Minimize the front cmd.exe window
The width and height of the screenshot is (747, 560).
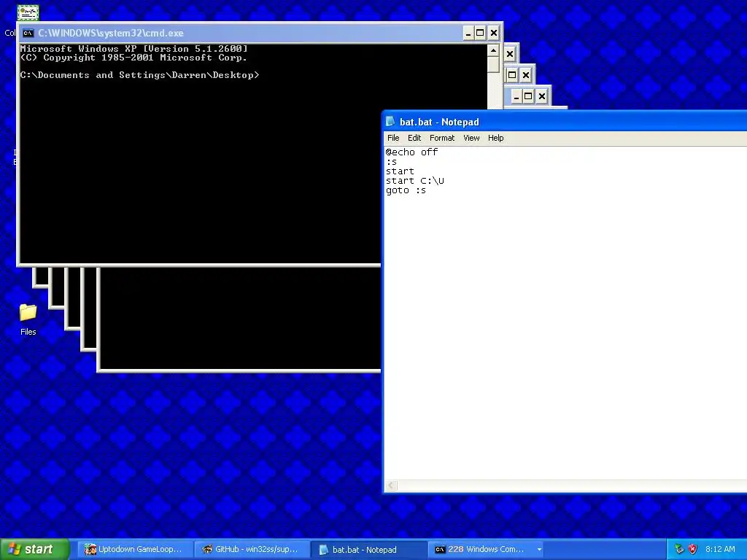(x=468, y=33)
